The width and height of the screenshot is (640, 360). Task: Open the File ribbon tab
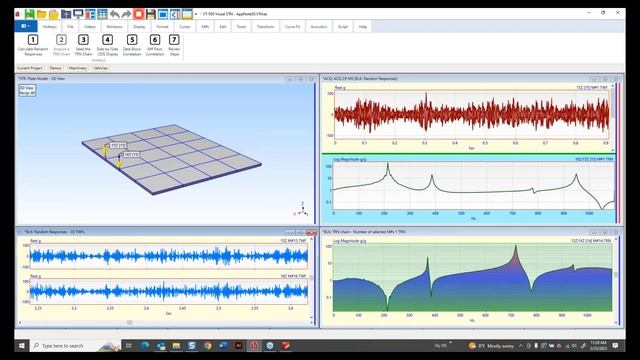(x=70, y=27)
